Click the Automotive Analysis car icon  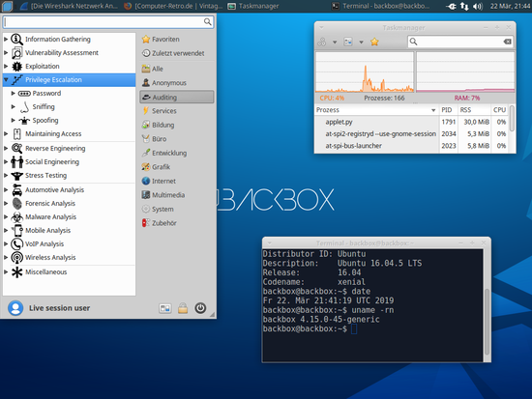pos(16,190)
